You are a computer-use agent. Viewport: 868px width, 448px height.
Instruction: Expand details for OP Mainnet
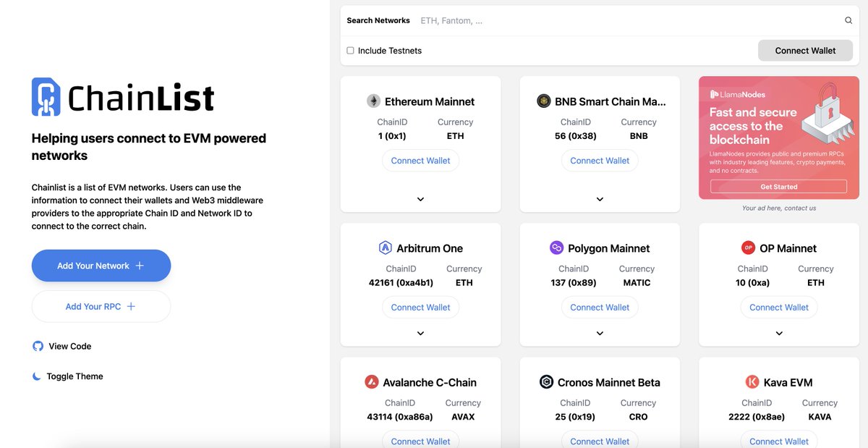pos(778,333)
